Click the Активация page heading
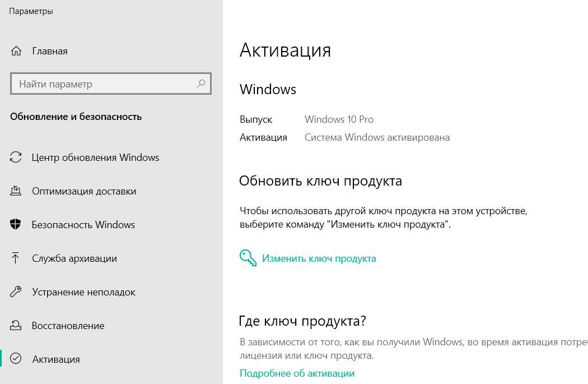The height and width of the screenshot is (384, 588). (286, 49)
